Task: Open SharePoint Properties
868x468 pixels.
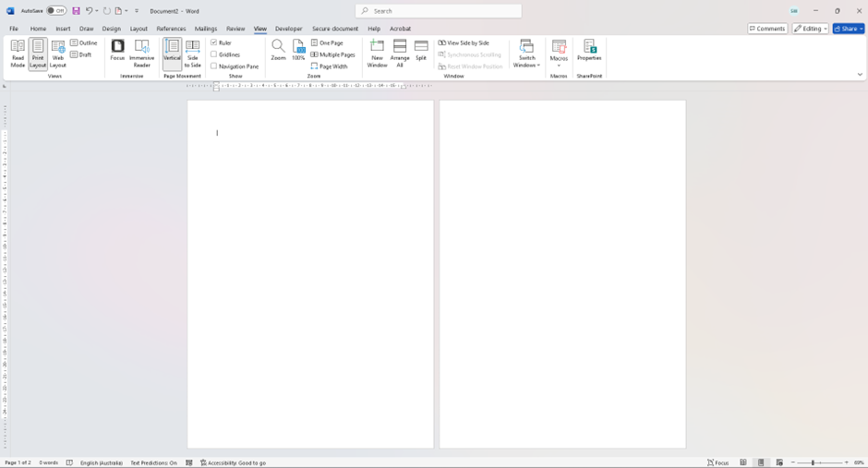Action: (589, 51)
